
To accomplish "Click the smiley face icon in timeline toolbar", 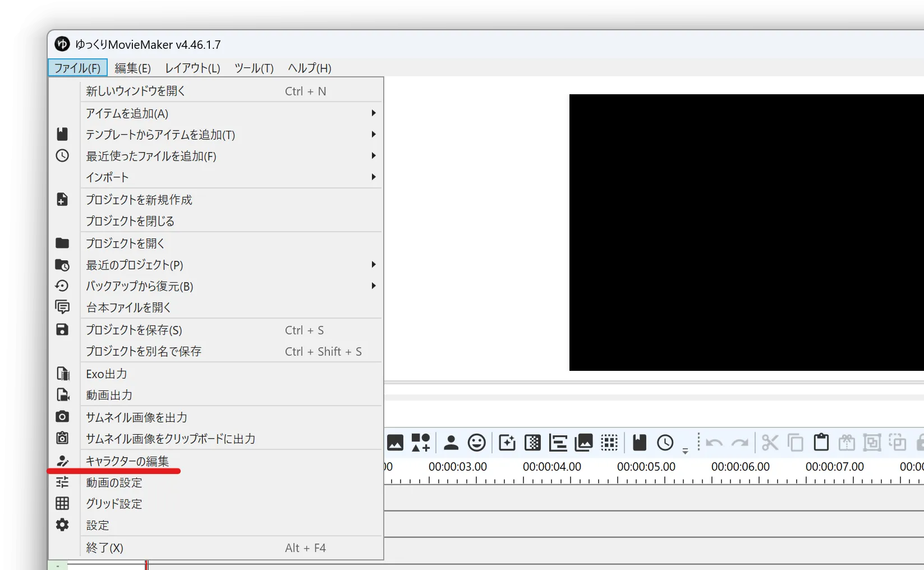I will 477,443.
